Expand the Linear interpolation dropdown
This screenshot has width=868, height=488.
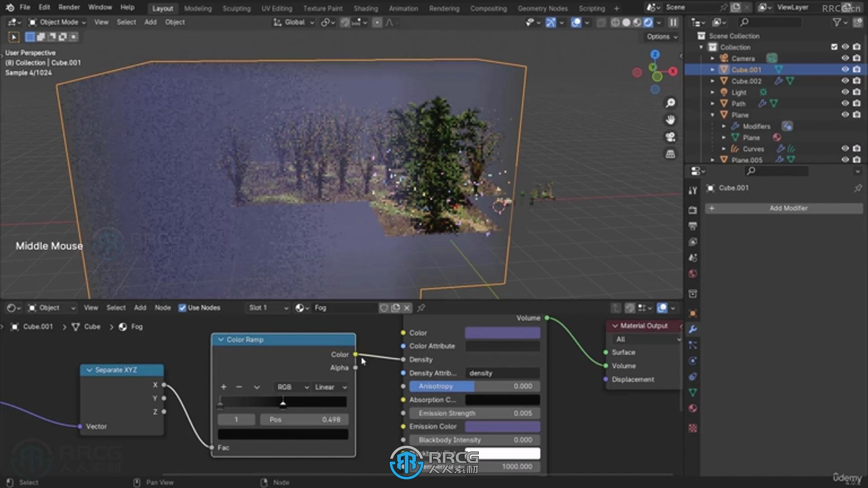(x=330, y=387)
